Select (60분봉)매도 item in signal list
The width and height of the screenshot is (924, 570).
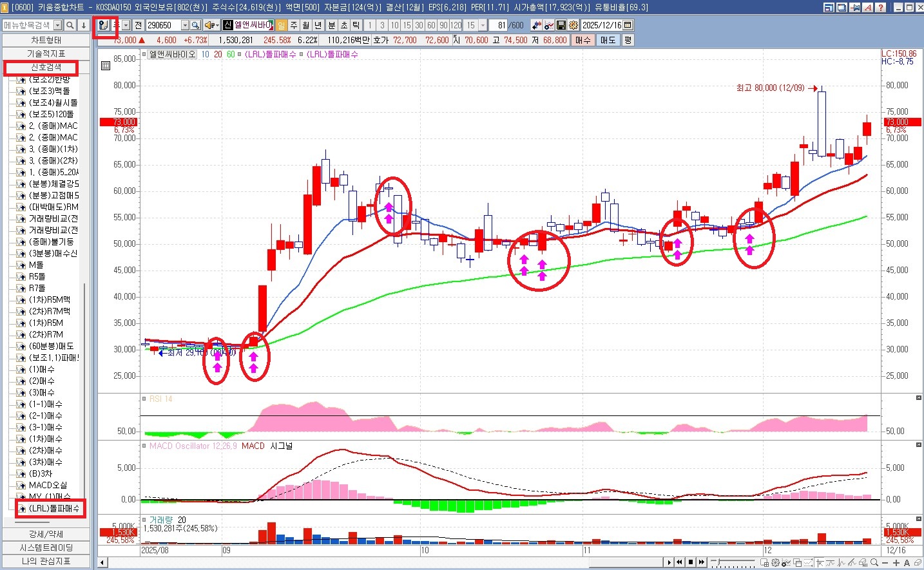point(51,346)
